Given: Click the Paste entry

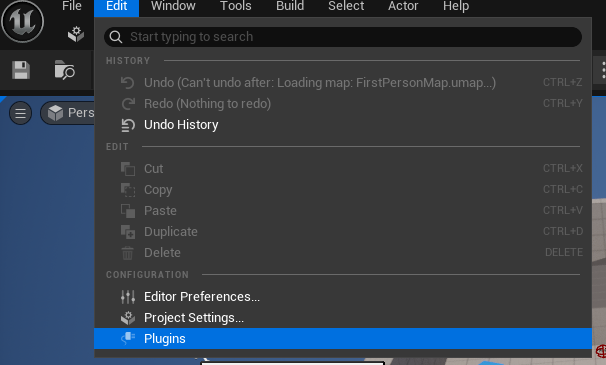Looking at the screenshot, I should [343, 211].
